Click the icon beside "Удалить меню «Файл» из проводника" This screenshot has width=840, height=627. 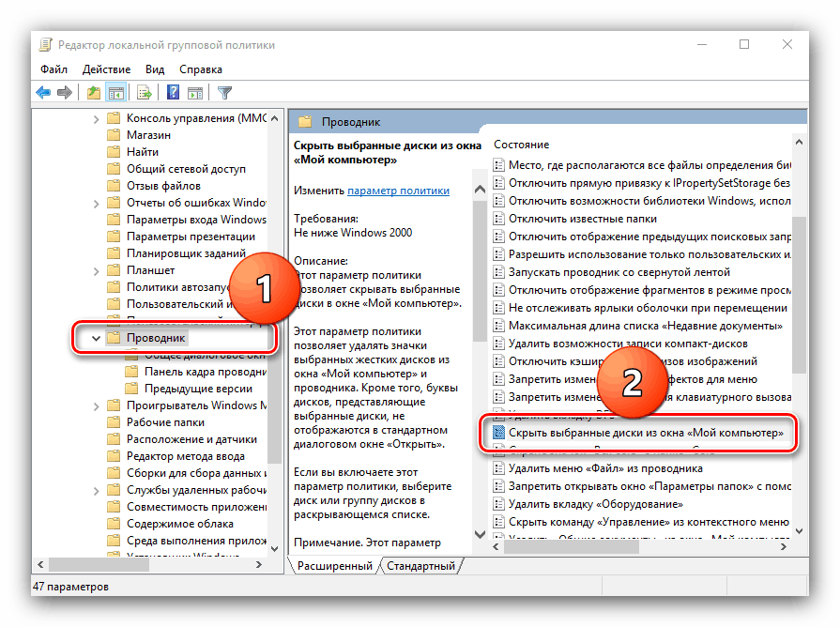click(498, 468)
